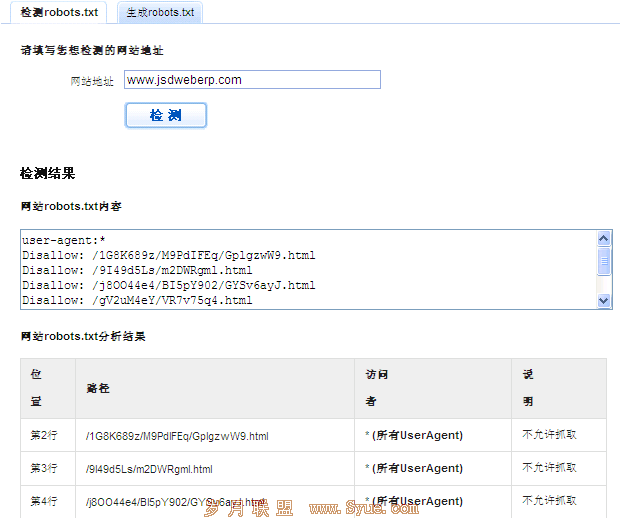Click the 请填写您想检测的网站地址 heading
Screen dimensions: 620x518
[x=92, y=50]
